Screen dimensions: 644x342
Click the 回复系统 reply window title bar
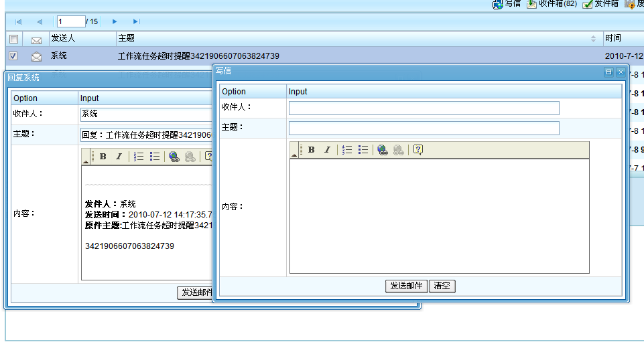click(x=109, y=78)
